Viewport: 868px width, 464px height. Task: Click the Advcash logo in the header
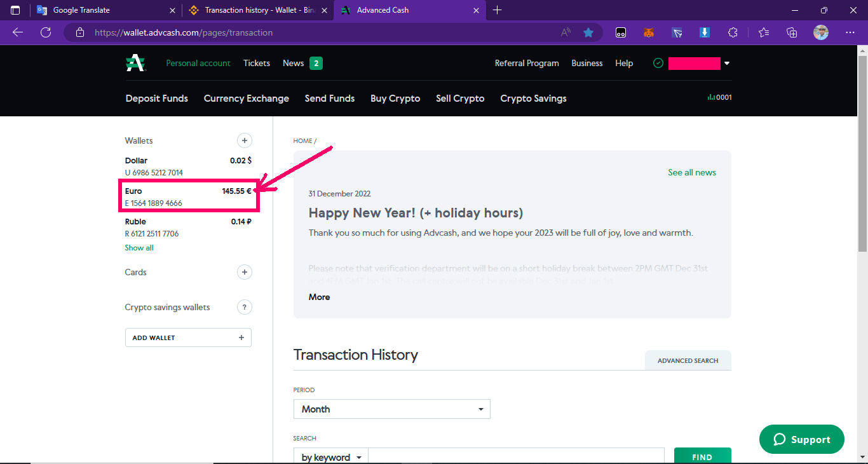coord(135,63)
